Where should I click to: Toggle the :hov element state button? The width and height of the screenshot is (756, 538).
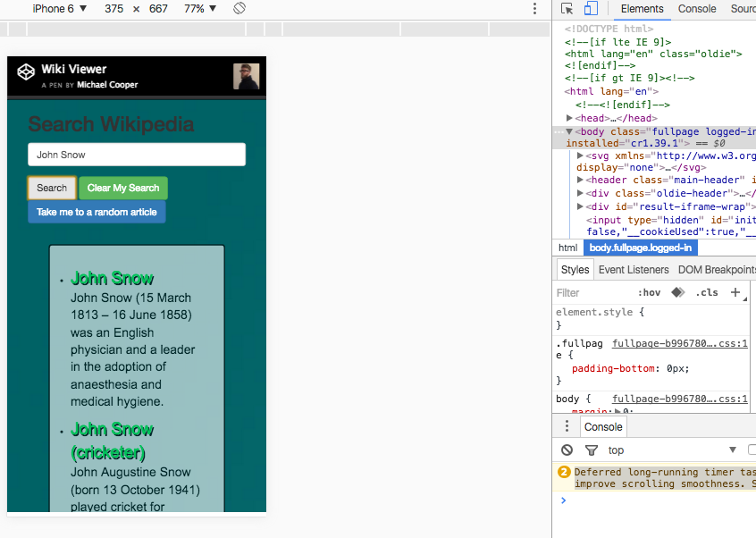tap(649, 292)
